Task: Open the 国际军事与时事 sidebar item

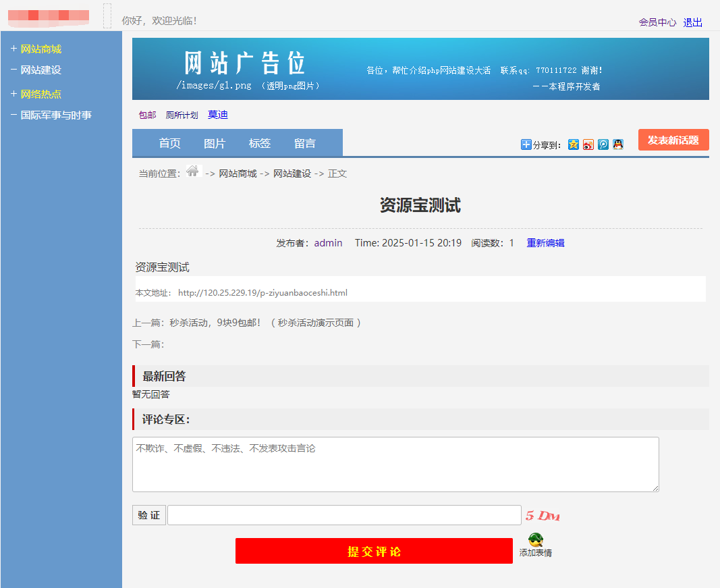Action: (55, 115)
